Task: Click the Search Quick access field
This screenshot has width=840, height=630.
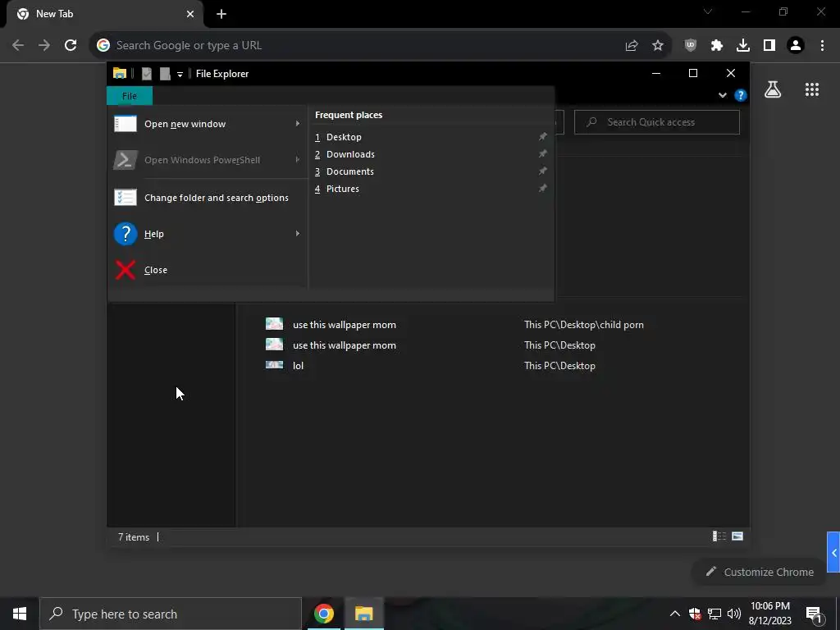Action: (657, 122)
